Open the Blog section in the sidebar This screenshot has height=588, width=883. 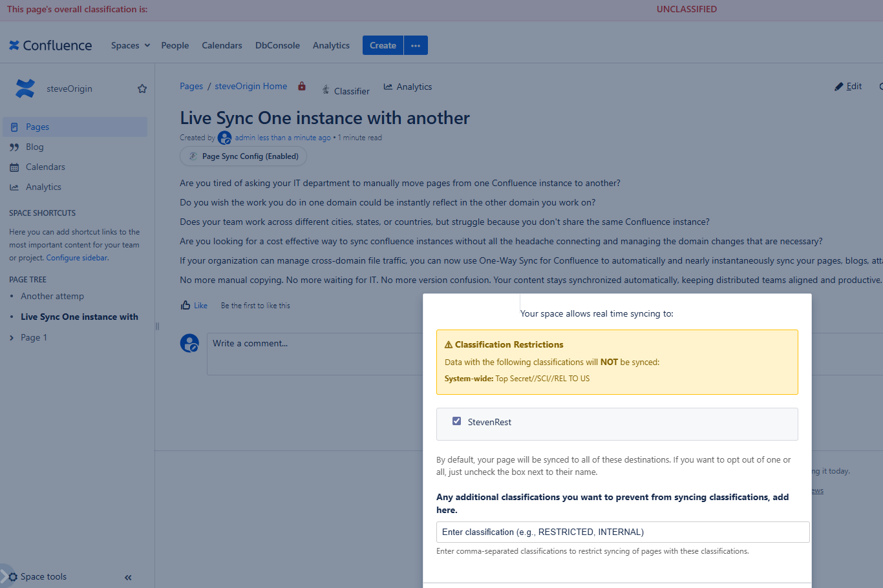[x=34, y=147]
